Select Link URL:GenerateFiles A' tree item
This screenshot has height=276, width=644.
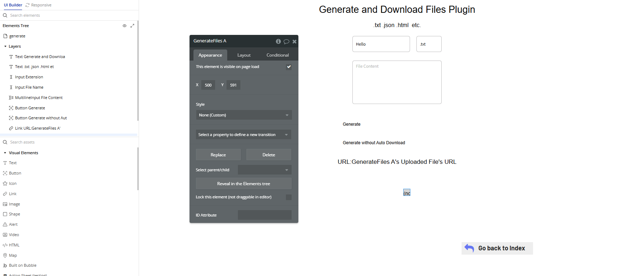38,128
